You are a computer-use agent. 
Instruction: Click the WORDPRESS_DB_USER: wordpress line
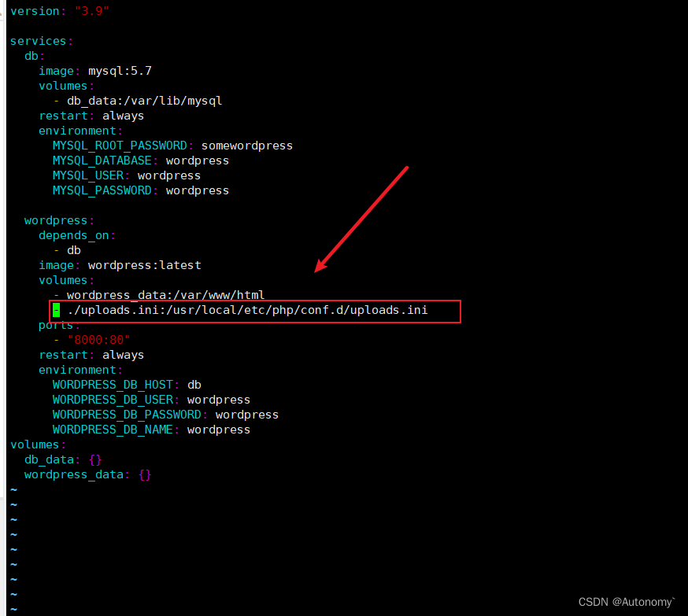click(x=151, y=400)
